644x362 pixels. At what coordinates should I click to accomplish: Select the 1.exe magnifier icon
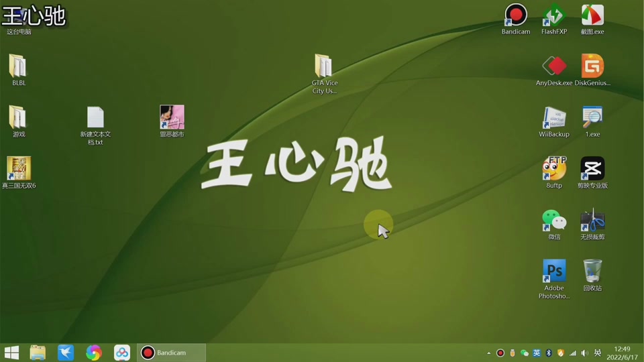(x=592, y=121)
